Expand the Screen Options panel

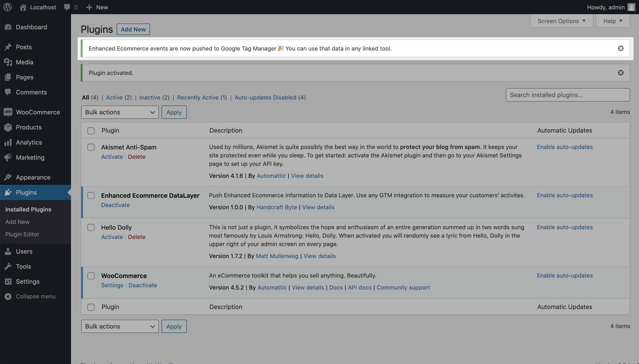pyautogui.click(x=561, y=21)
